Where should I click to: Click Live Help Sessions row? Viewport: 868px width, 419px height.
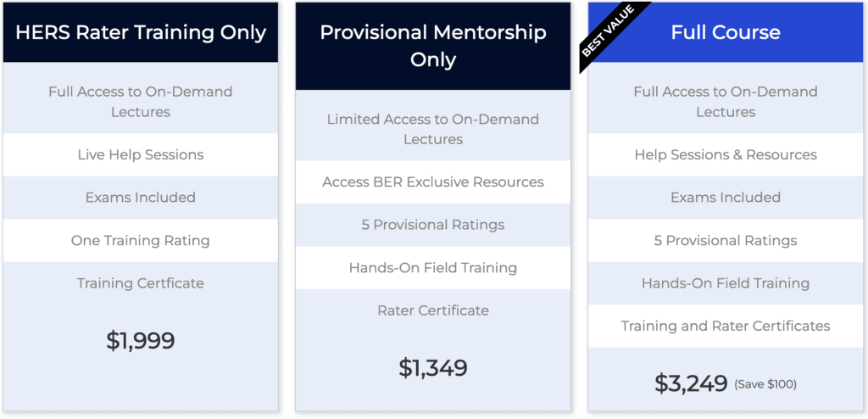point(141,154)
